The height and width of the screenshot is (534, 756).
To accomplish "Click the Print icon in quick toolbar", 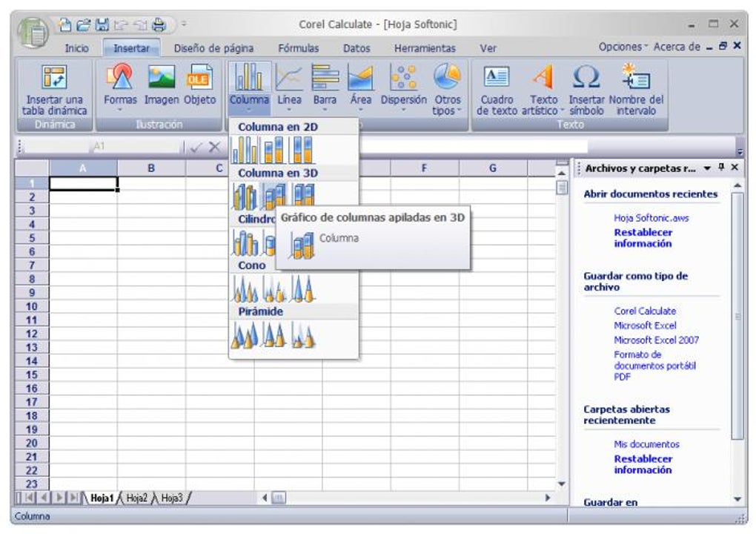I will 159,24.
